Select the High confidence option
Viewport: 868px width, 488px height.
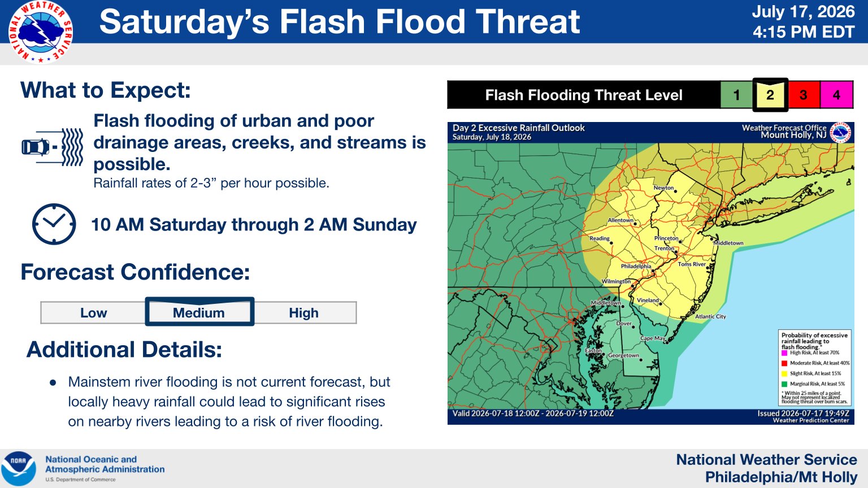point(304,313)
